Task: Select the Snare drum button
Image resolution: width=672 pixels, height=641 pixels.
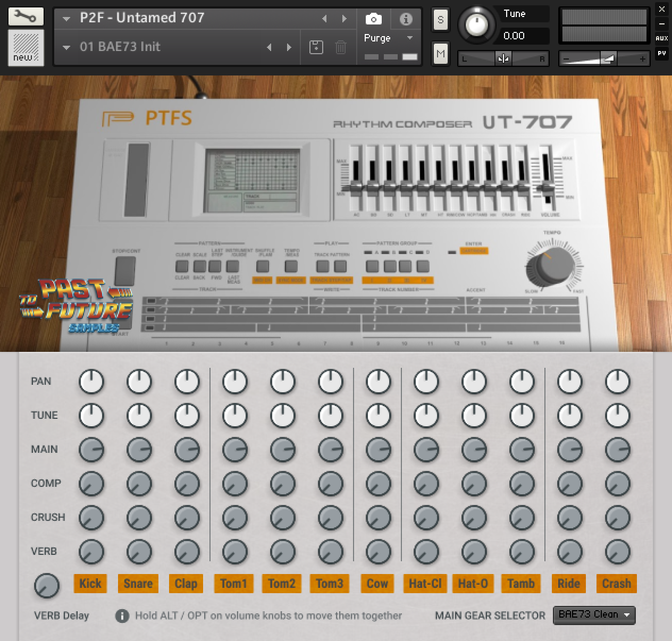Action: (x=138, y=583)
